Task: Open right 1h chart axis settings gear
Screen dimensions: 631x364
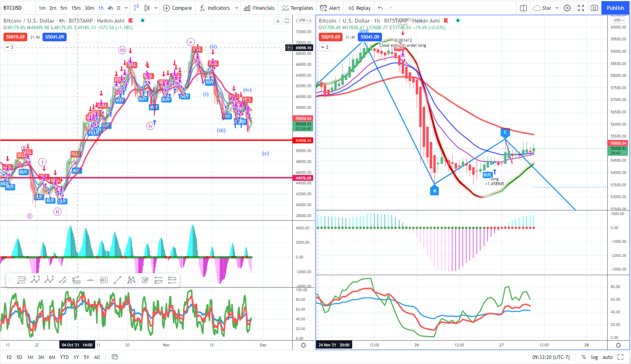Action: [x=618, y=345]
